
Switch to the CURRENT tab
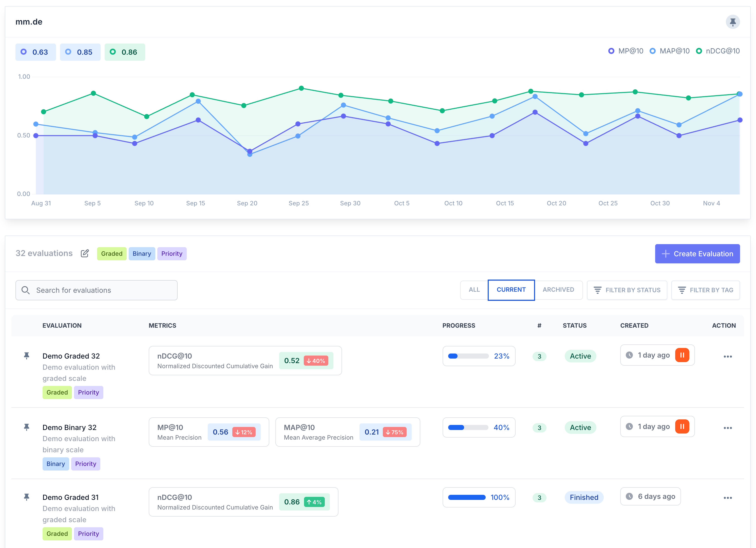coord(511,290)
